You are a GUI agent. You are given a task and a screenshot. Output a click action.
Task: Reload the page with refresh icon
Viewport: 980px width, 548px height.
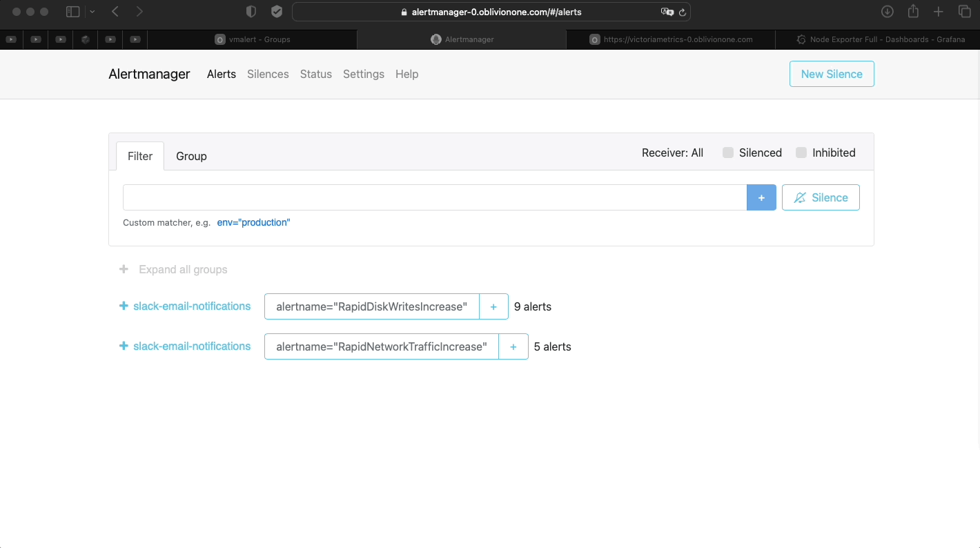tap(683, 12)
